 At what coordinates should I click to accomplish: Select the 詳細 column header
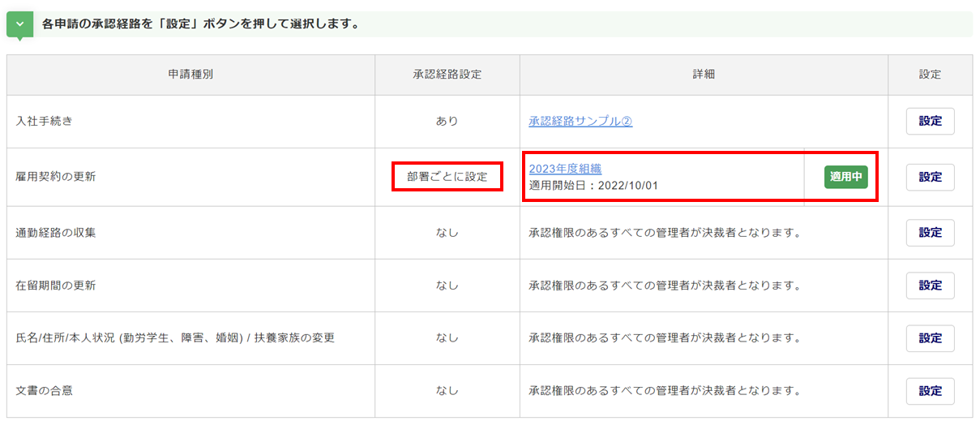click(704, 75)
